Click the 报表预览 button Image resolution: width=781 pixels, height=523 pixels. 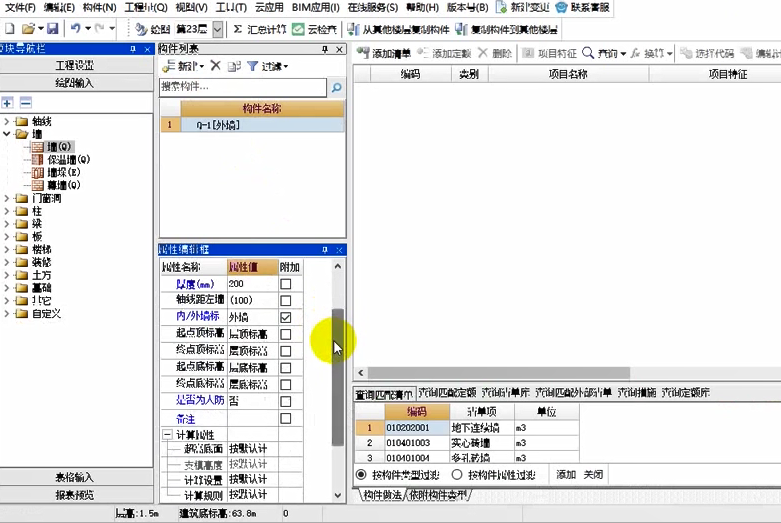(x=75, y=494)
